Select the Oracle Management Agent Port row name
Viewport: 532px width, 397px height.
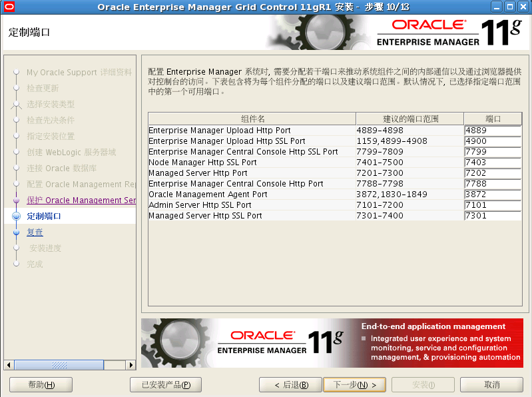[x=208, y=195]
